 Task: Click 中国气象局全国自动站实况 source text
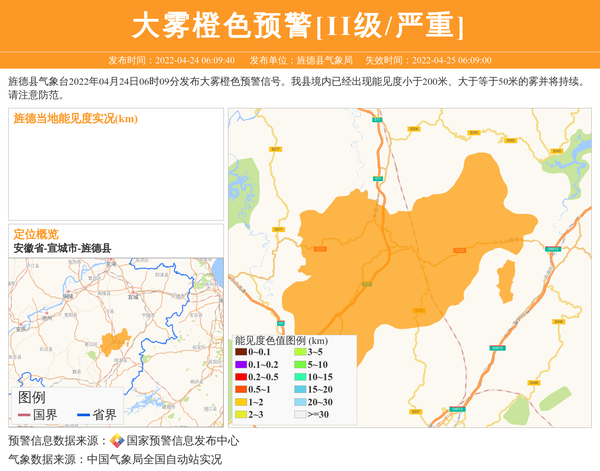click(x=154, y=460)
